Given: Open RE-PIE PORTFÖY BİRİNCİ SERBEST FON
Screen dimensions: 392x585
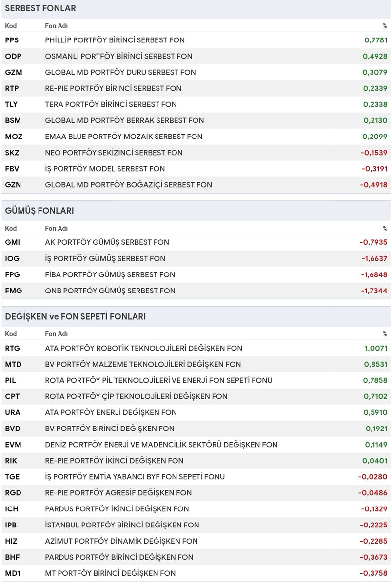Looking at the screenshot, I should point(113,88).
